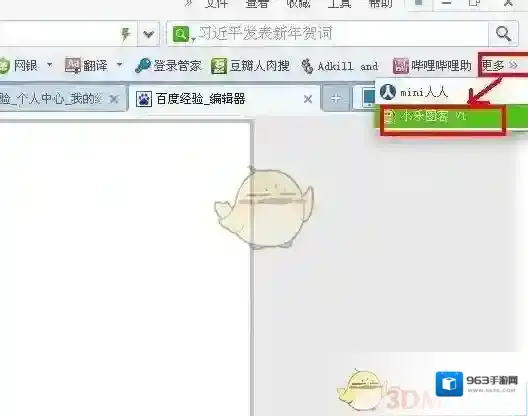Minimize the browser window
528x416 pixels.
(x=447, y=3)
